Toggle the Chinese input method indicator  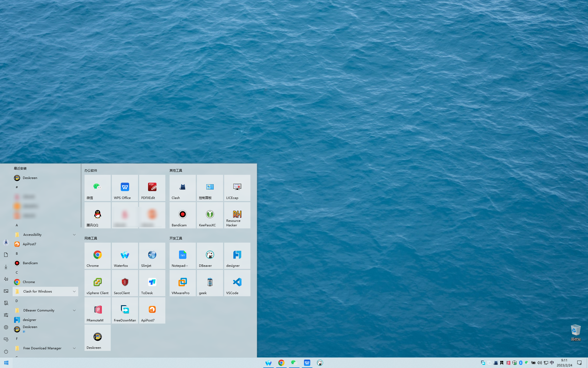pos(552,363)
